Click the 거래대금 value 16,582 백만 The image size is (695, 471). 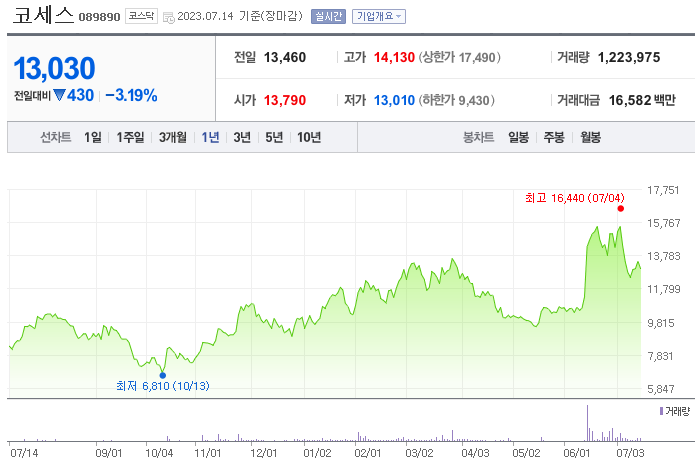(642, 100)
